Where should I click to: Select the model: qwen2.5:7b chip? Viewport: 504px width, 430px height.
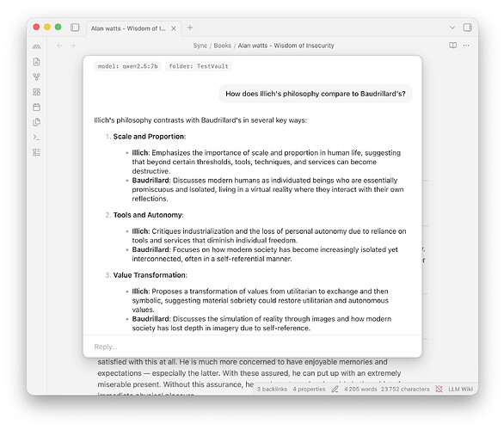pos(128,66)
